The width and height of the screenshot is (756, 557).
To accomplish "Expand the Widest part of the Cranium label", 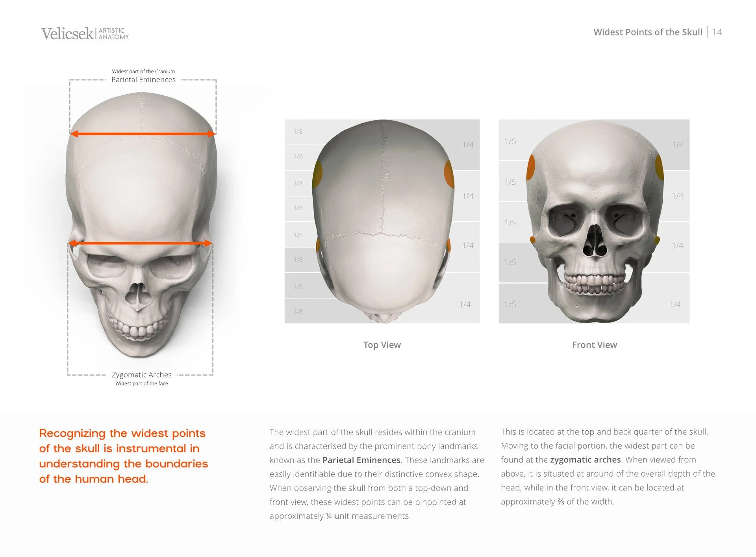I will tap(143, 71).
